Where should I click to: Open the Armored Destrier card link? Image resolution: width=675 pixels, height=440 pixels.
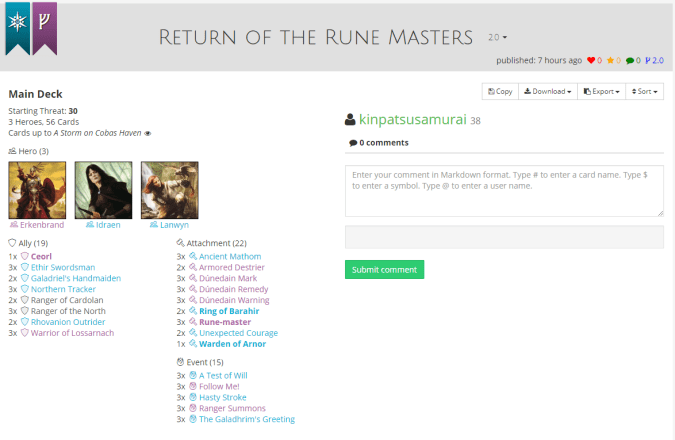point(232,267)
